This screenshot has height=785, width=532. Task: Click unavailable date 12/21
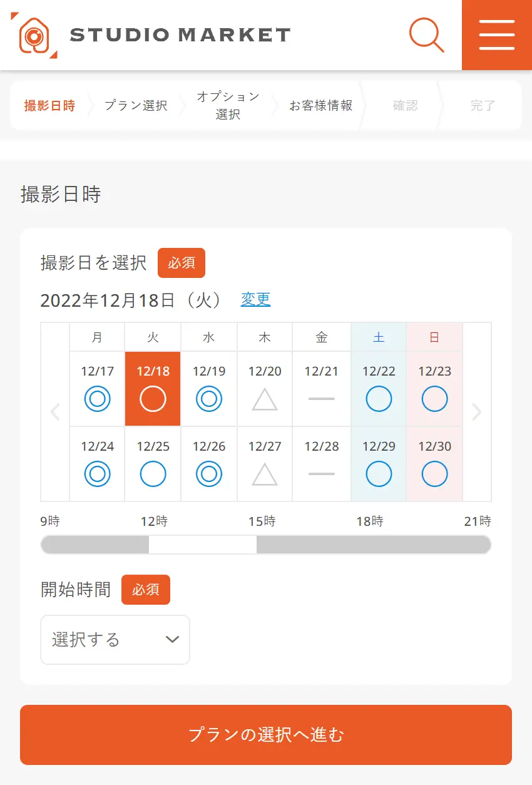tap(322, 389)
